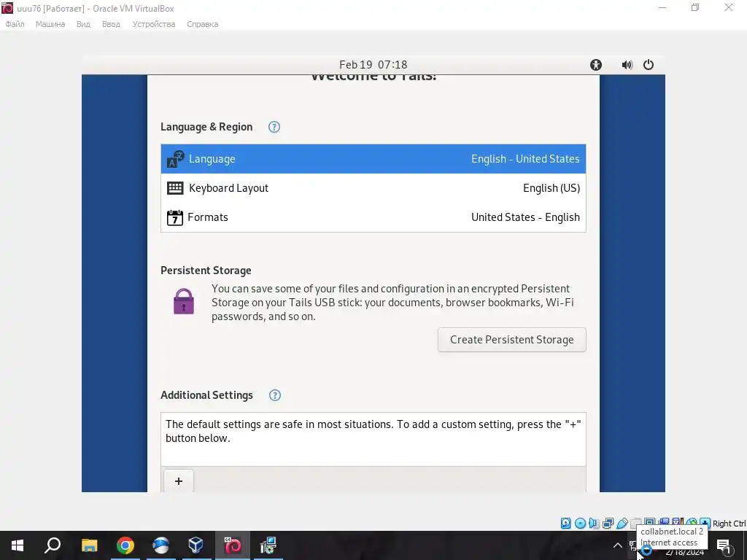Show hidden system tray icons chevron
The width and height of the screenshot is (747, 560).
click(617, 545)
